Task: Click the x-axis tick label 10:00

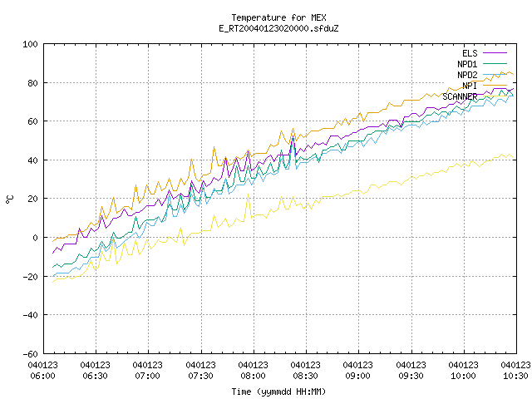Action: 464,376
